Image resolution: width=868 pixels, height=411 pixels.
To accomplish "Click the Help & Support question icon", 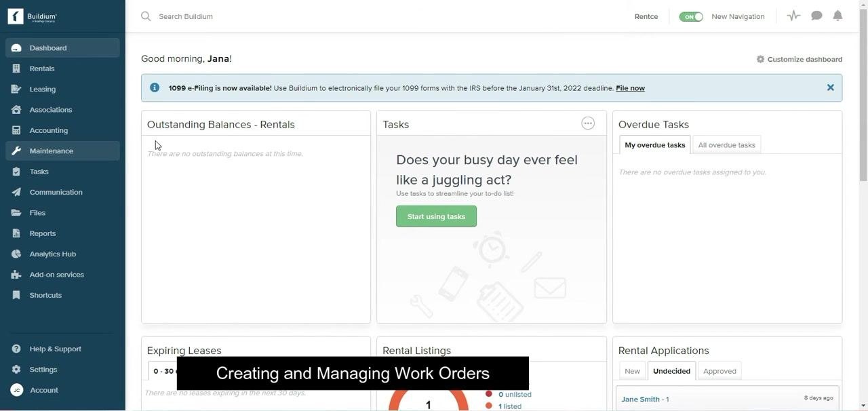I will [x=16, y=349].
